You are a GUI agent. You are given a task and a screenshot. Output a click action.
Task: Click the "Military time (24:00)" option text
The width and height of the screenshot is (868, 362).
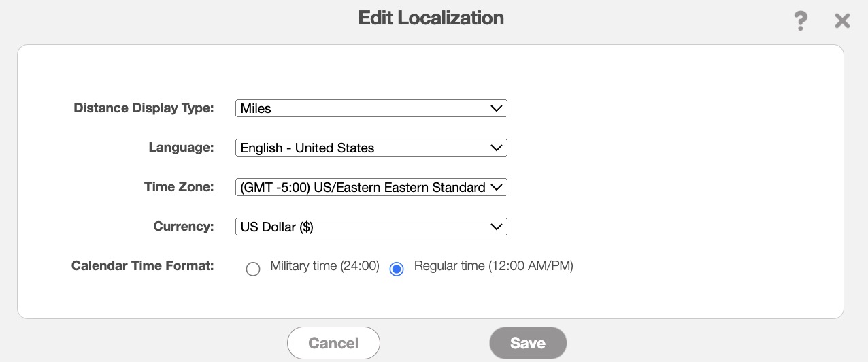click(324, 266)
